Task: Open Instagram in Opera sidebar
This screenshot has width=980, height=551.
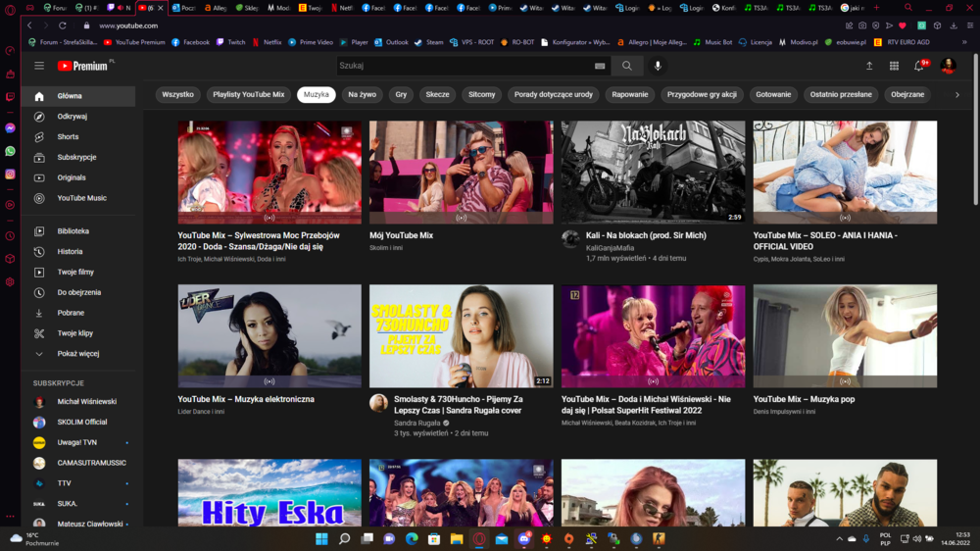Action: click(x=10, y=175)
